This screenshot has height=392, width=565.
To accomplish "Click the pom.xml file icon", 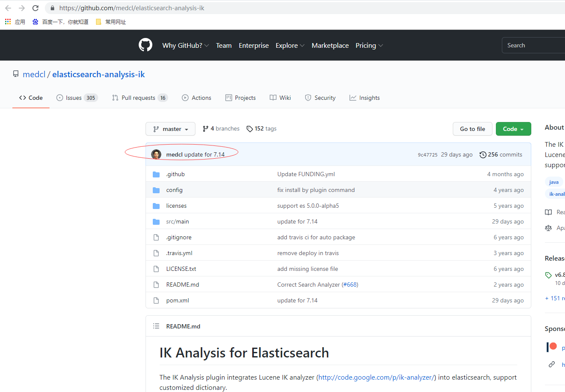I will [156, 300].
